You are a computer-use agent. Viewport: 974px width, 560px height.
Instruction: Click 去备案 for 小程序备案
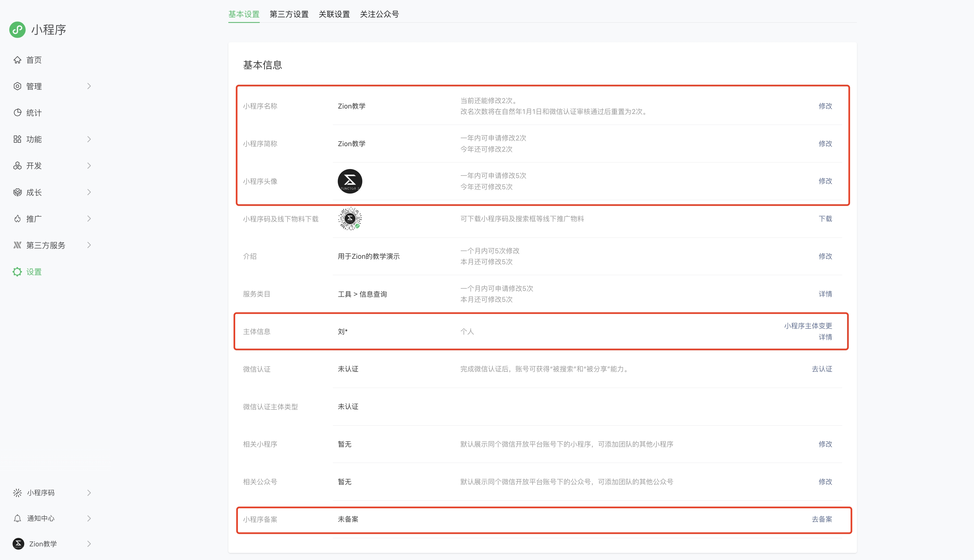(x=821, y=519)
